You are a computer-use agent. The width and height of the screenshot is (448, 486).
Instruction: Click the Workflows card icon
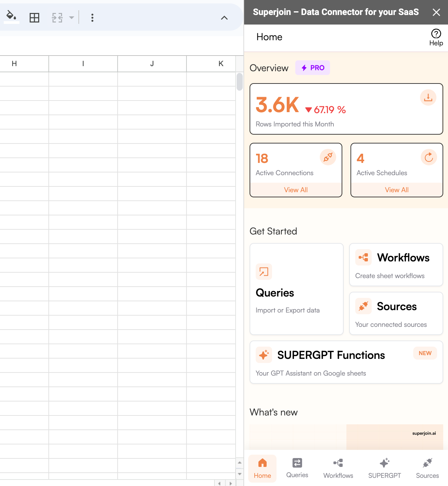[363, 257]
